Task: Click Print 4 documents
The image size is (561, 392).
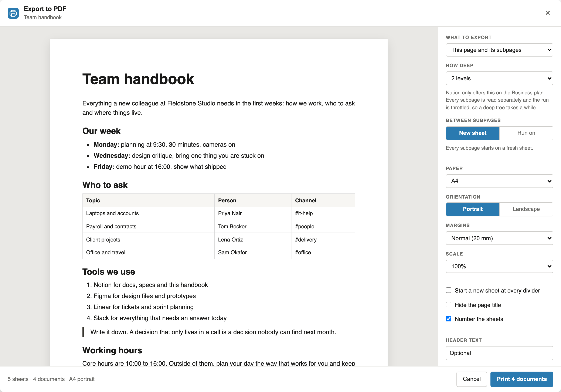Action: 521,379
